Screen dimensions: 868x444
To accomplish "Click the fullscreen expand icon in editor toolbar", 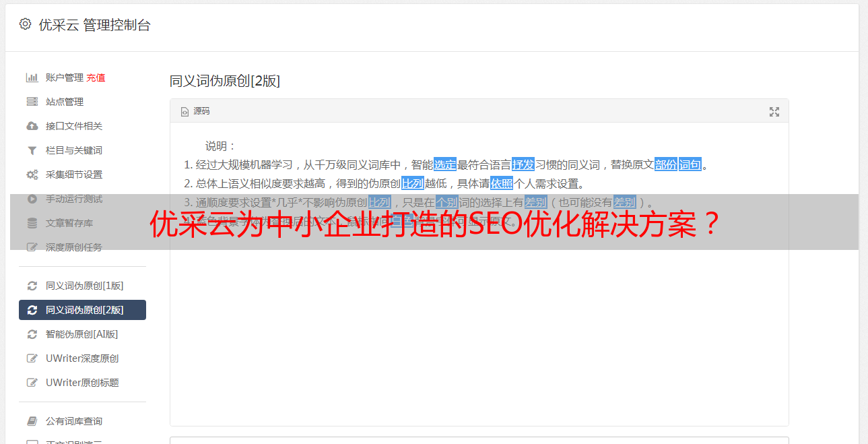I will click(x=774, y=112).
